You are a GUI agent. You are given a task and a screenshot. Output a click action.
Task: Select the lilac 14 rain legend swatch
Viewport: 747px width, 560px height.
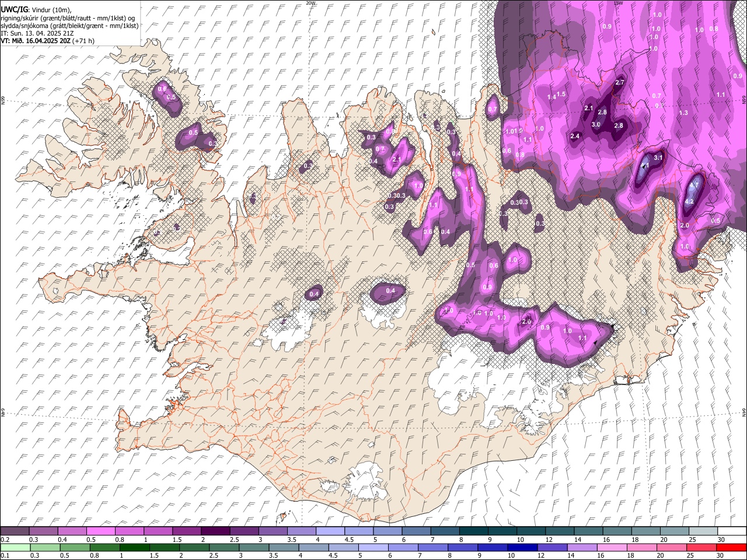pyautogui.click(x=582, y=547)
